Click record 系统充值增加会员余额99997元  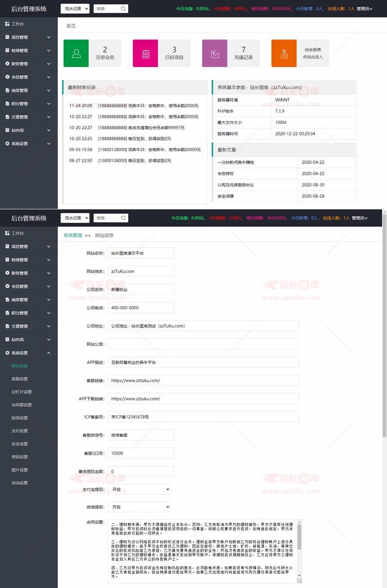(x=157, y=128)
